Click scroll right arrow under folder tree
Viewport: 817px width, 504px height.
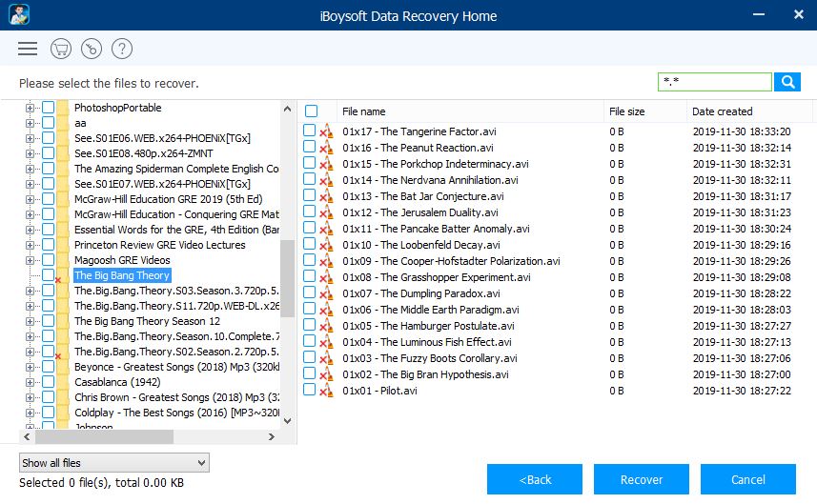point(272,437)
